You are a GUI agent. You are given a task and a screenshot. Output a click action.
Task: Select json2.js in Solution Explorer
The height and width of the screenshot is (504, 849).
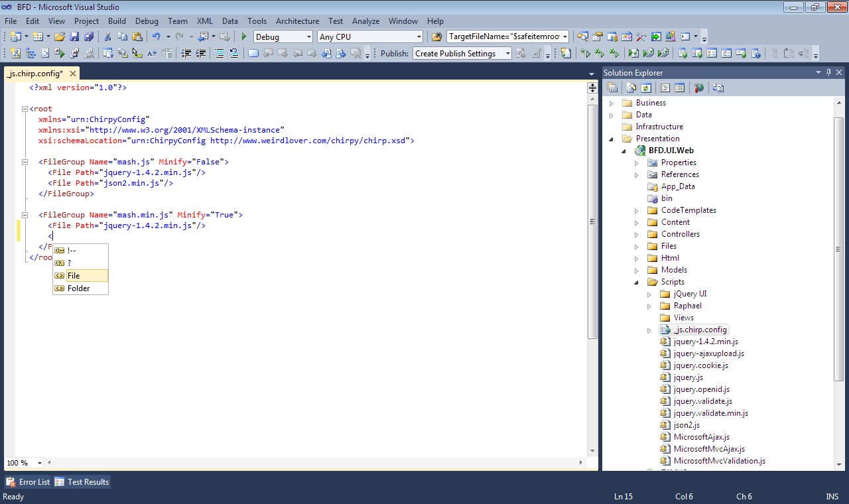coord(686,425)
